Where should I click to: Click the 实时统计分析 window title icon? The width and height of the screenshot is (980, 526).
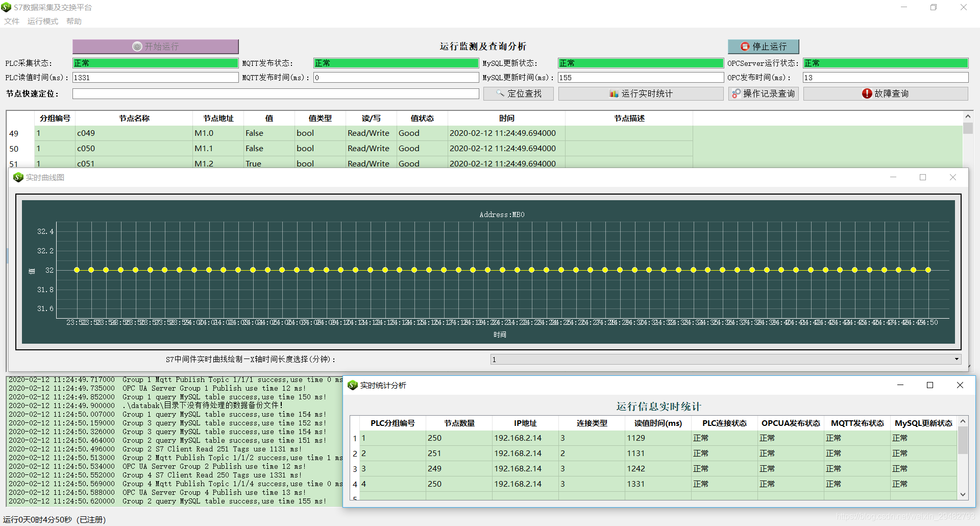pos(353,385)
